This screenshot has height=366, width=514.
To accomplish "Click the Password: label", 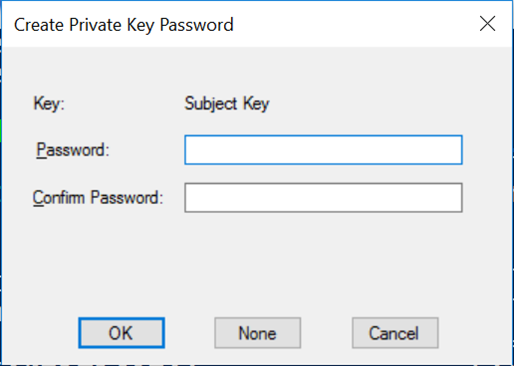I will [x=73, y=150].
